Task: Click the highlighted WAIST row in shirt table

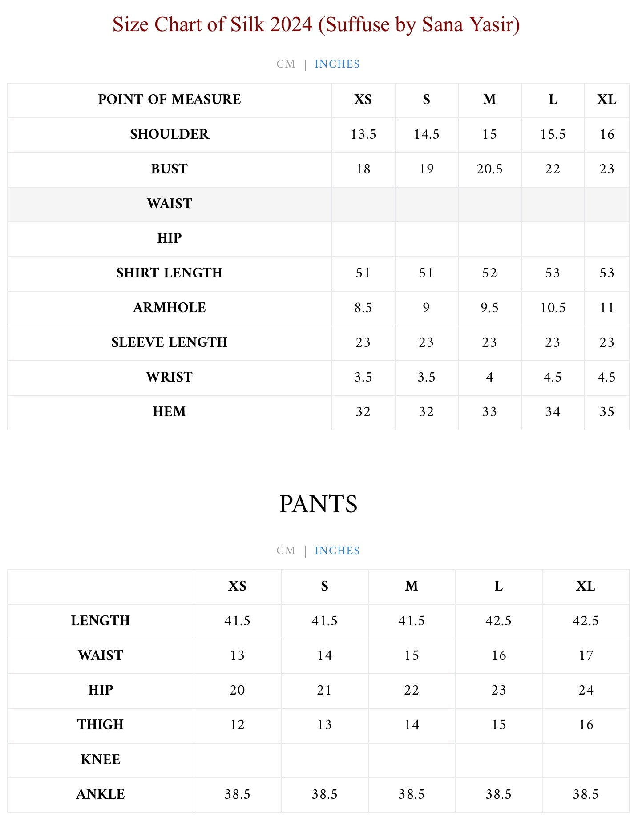Action: pos(170,204)
